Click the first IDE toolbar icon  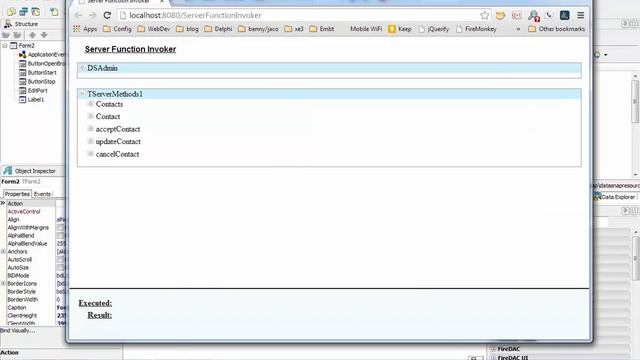click(11, 11)
